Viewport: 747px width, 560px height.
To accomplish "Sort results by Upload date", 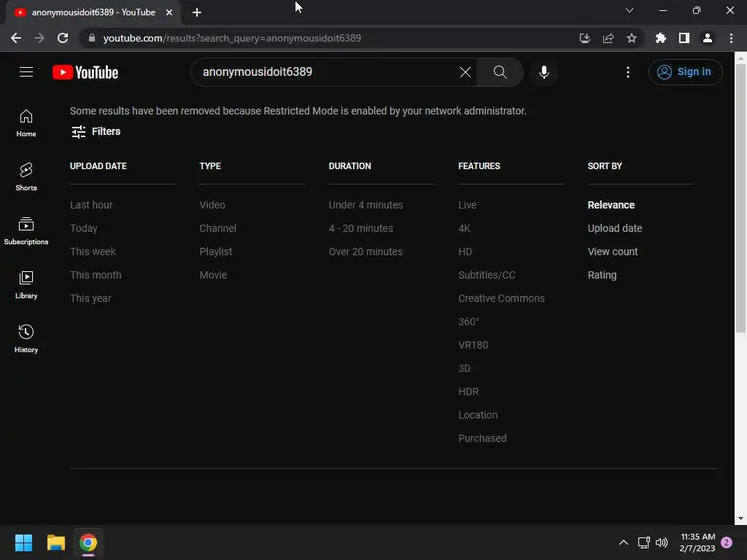I will pyautogui.click(x=615, y=228).
